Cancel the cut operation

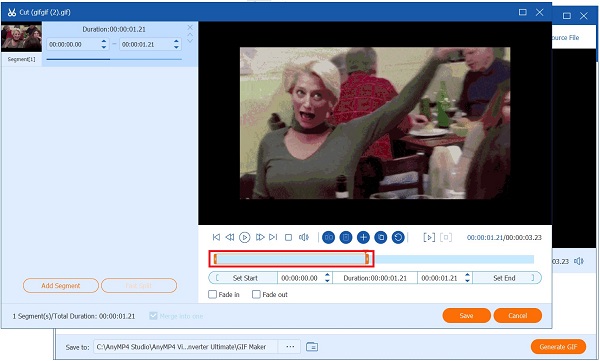coord(518,315)
